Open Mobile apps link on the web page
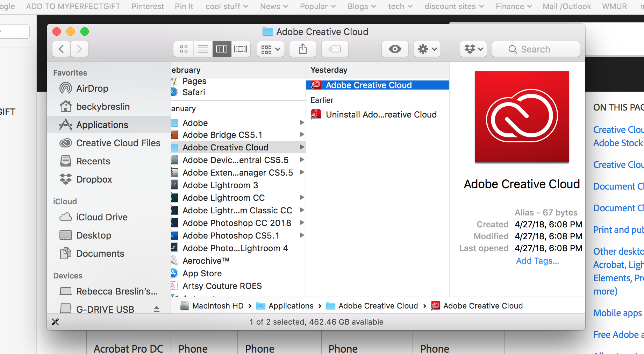This screenshot has width=644, height=354. [617, 313]
